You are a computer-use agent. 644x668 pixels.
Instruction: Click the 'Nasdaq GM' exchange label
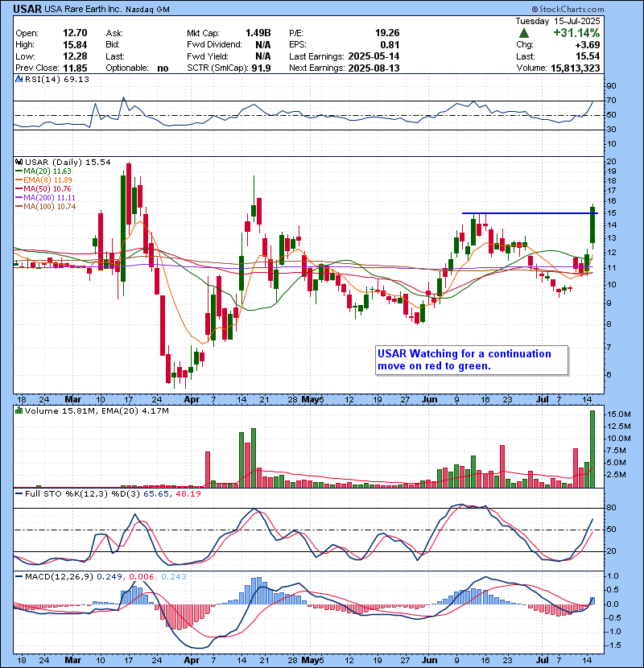pyautogui.click(x=147, y=10)
